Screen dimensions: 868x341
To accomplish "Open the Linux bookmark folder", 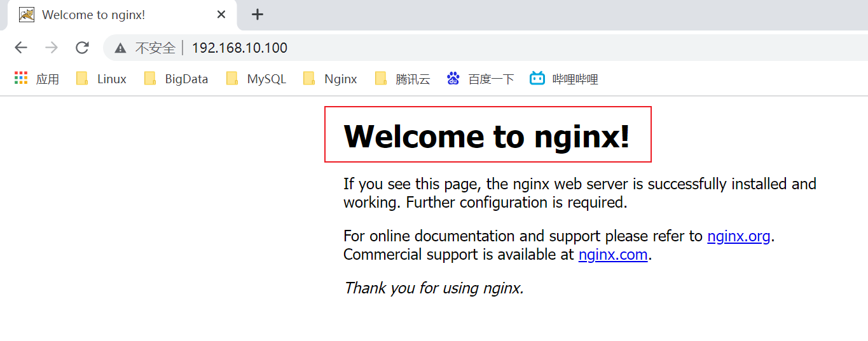I will (x=101, y=79).
